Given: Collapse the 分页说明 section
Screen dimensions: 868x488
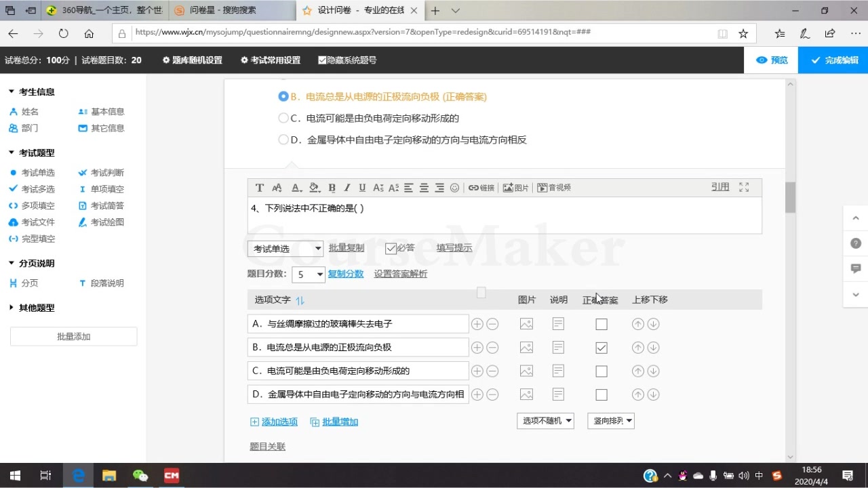Looking at the screenshot, I should 12,264.
